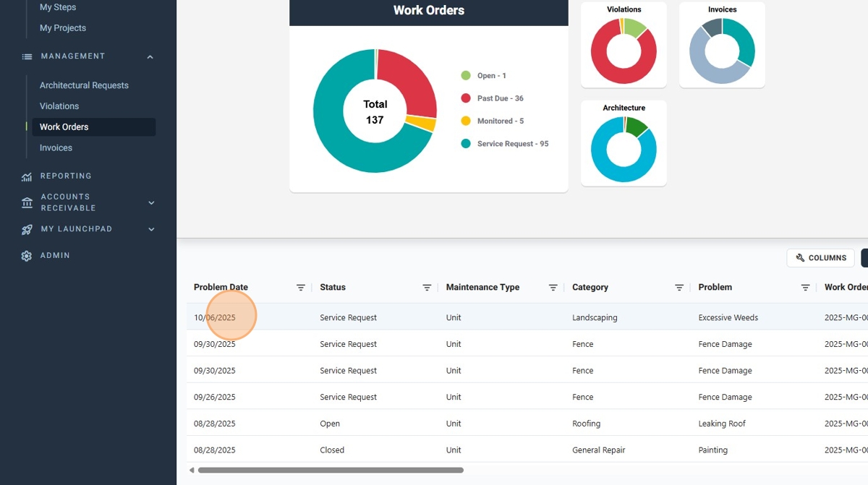Click the "Maintenance Type" column header label
This screenshot has height=485, width=868.
[x=482, y=288]
